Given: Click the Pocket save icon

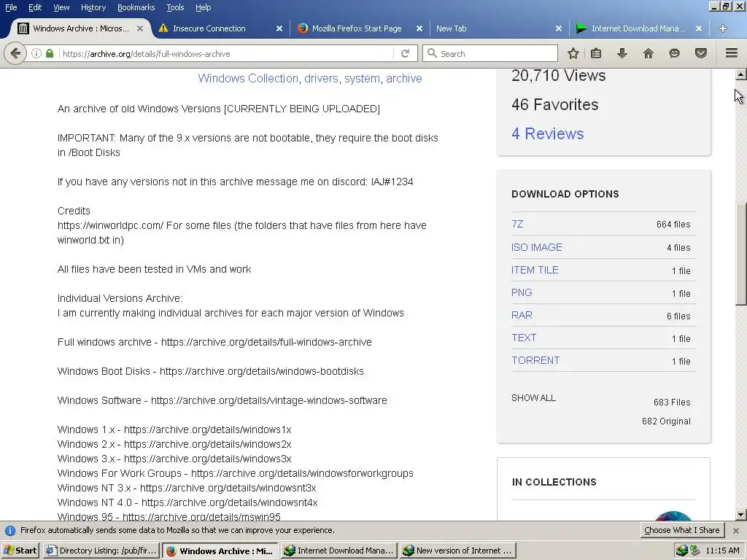Looking at the screenshot, I should point(701,53).
